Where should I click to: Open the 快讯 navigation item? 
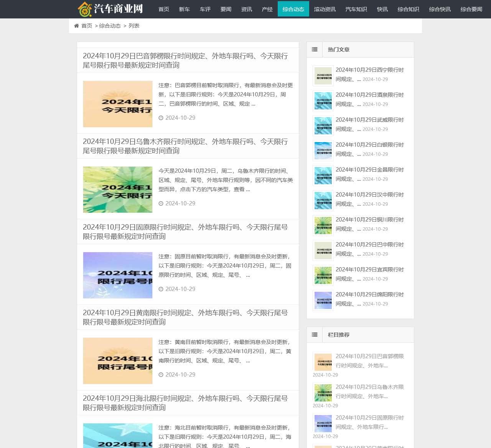coord(382,9)
